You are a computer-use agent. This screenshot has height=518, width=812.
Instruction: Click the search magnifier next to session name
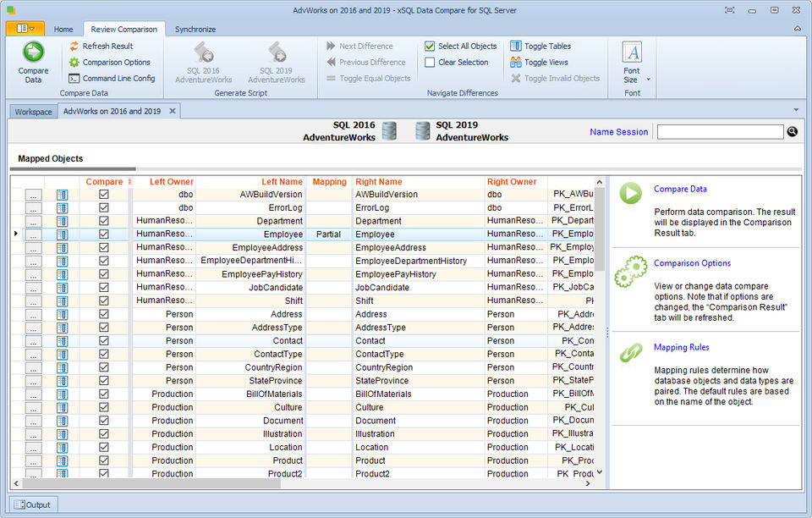click(x=793, y=131)
